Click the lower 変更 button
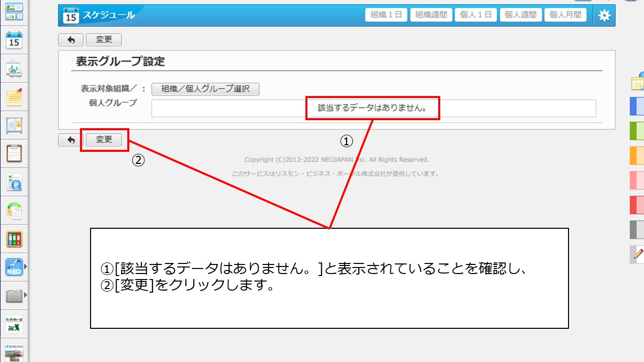Viewport: 644px width, 362px height. click(104, 140)
